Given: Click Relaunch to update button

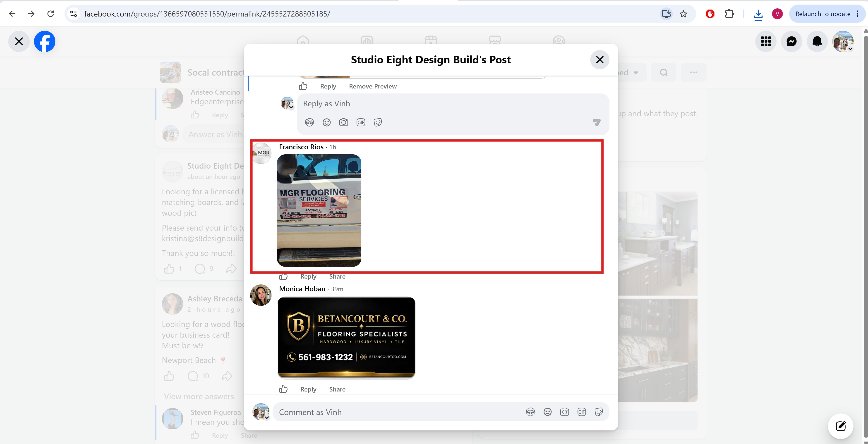Looking at the screenshot, I should pos(823,14).
